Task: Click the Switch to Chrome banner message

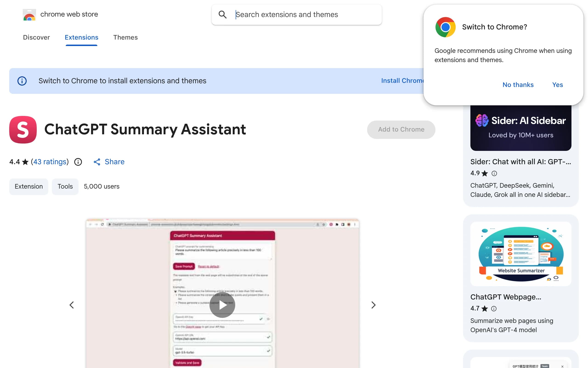Action: click(x=122, y=81)
